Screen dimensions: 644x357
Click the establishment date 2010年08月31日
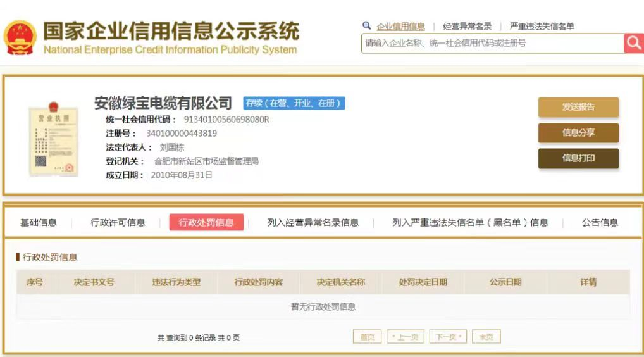tap(182, 175)
